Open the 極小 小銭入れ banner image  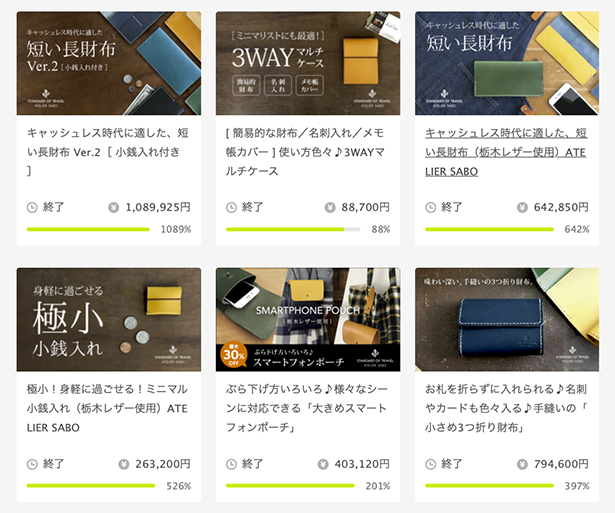[109, 320]
